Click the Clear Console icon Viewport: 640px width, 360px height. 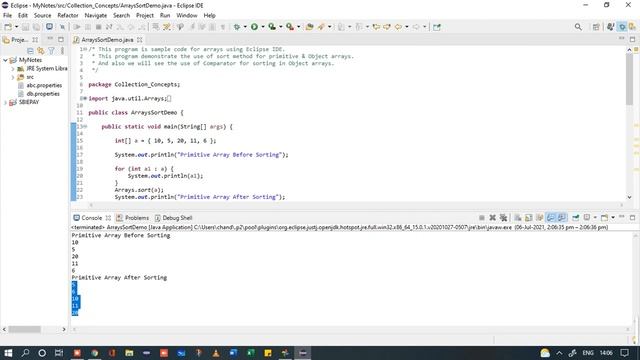tap(518, 218)
